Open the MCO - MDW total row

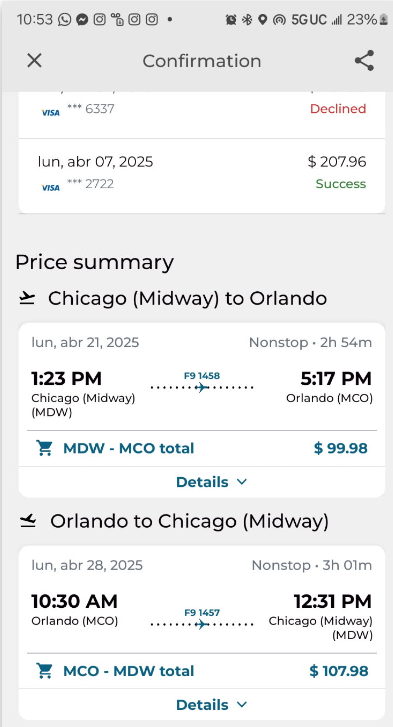202,671
